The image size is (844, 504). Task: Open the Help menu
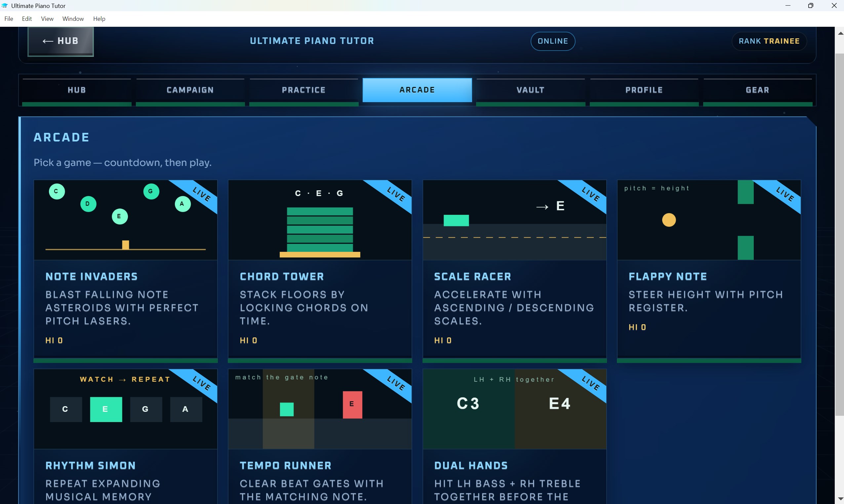click(x=99, y=19)
